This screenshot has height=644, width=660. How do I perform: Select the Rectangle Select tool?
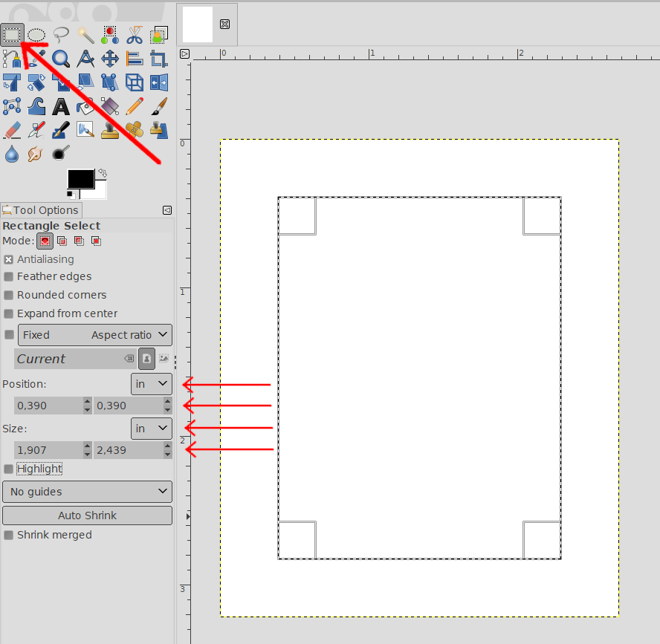pos(12,35)
